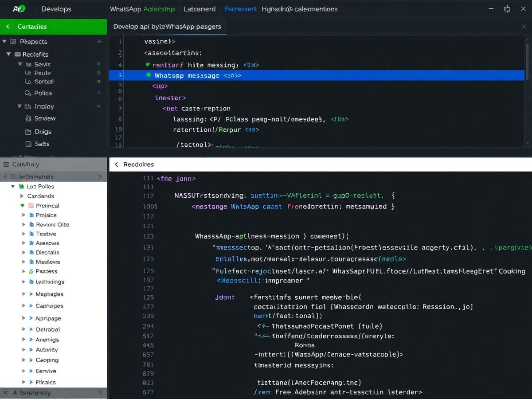Select the Lestfodings tree row
The image size is (532, 399).
[x=53, y=282]
